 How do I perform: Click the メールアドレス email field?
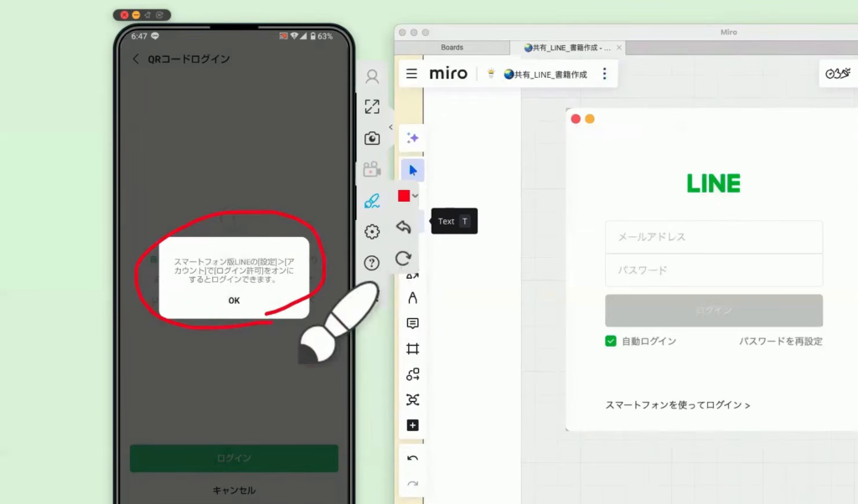click(x=714, y=237)
